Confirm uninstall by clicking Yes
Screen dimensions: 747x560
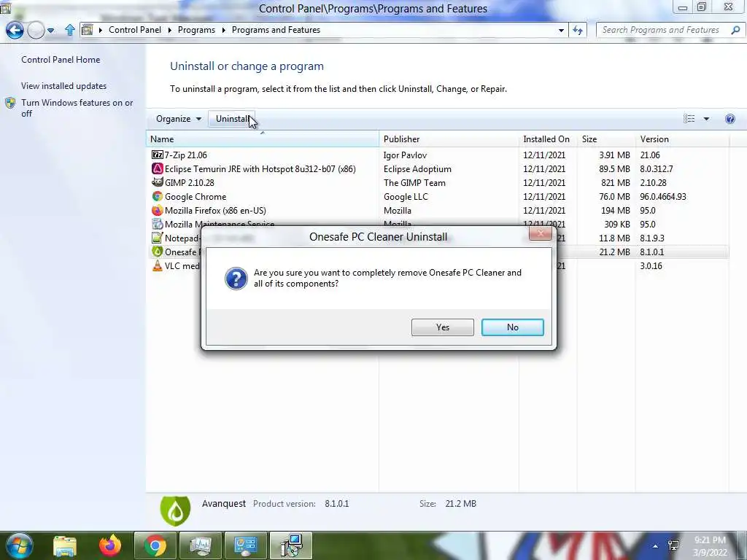(x=442, y=327)
